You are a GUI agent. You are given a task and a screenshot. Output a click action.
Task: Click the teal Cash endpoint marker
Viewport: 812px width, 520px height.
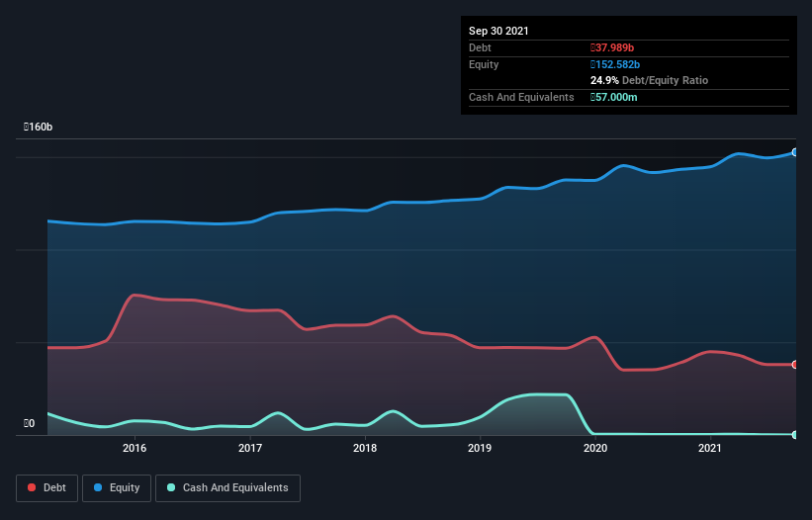795,435
